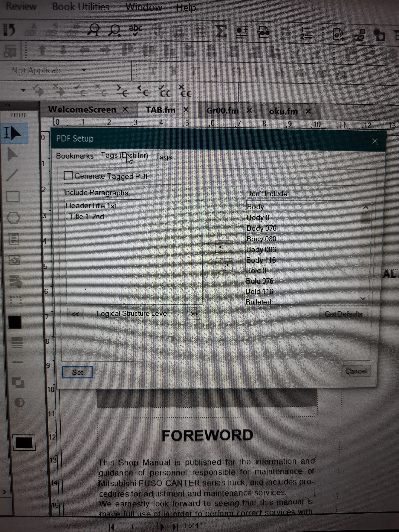Click the Set button
Viewport: 399px width, 532px height.
point(77,372)
